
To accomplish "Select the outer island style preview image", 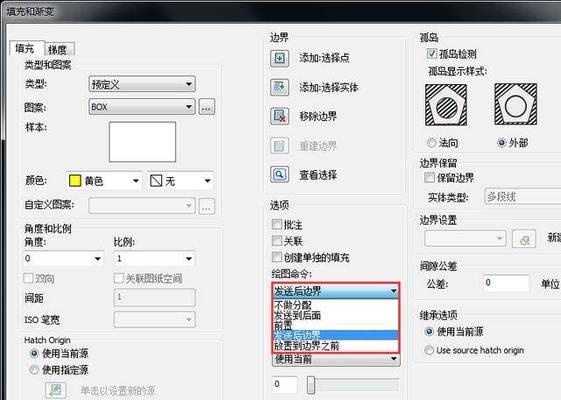I will pyautogui.click(x=516, y=104).
